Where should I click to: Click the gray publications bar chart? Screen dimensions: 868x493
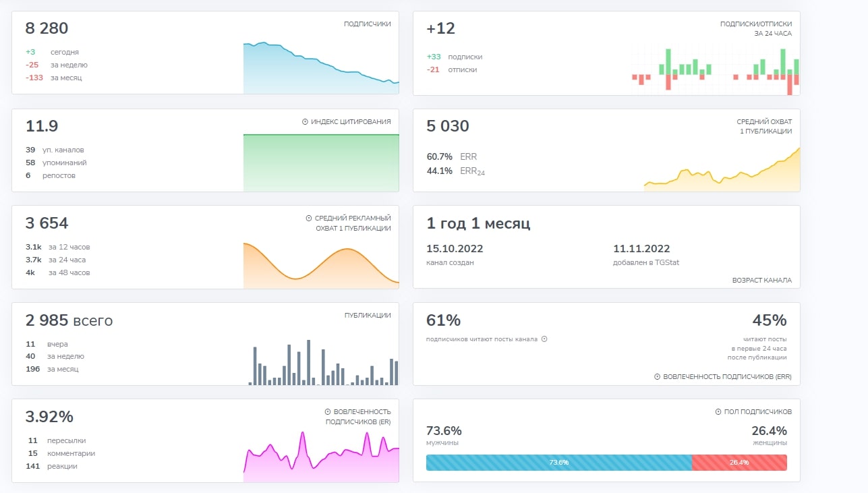pos(323,362)
